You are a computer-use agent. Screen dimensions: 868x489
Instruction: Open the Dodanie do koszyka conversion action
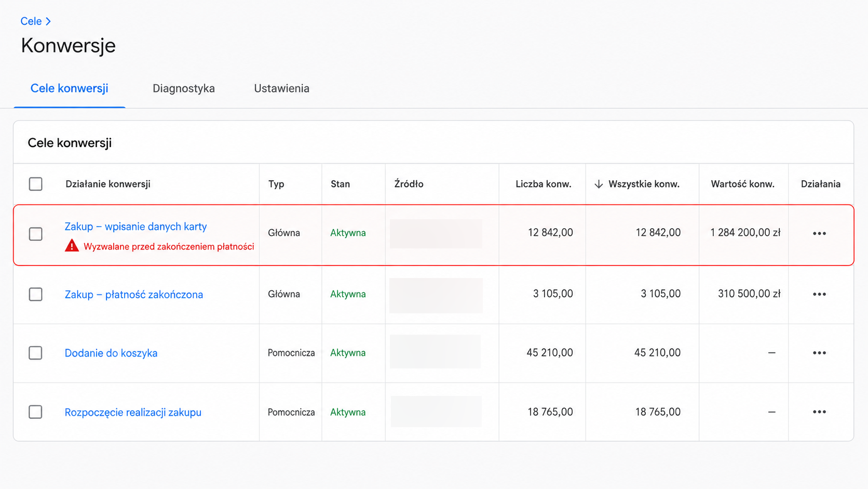111,353
